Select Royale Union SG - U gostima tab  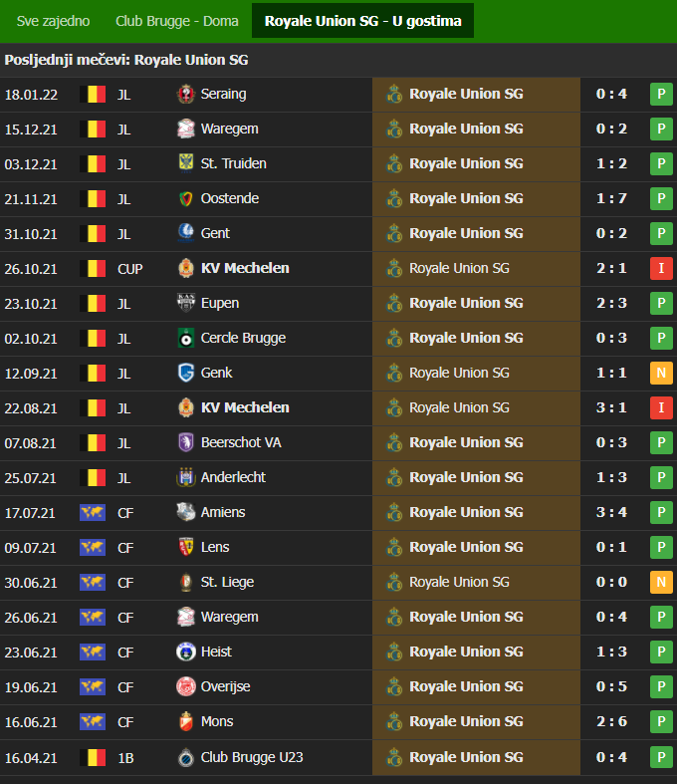pos(362,21)
